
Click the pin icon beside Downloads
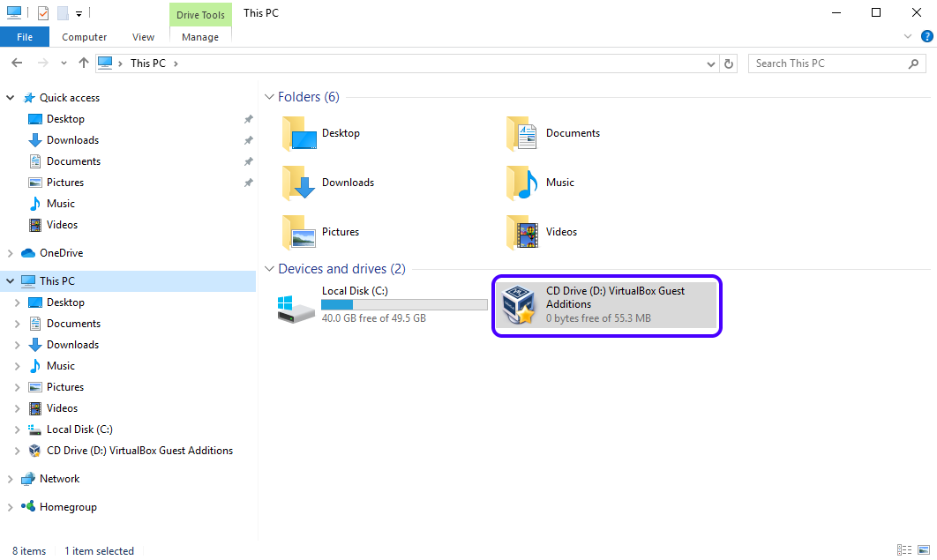(249, 140)
